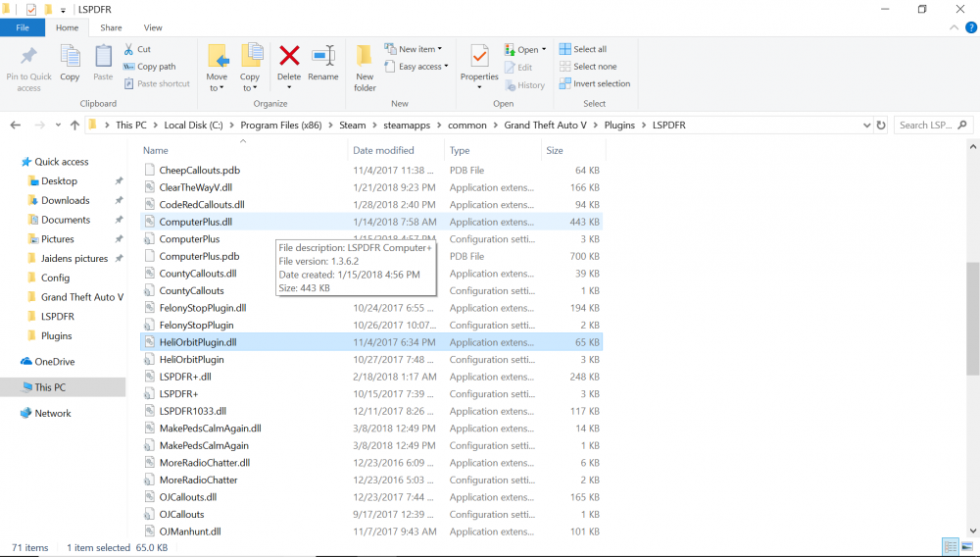Viewport: 980px width, 557px height.
Task: Switch to large icons view in status bar
Action: tap(966, 546)
